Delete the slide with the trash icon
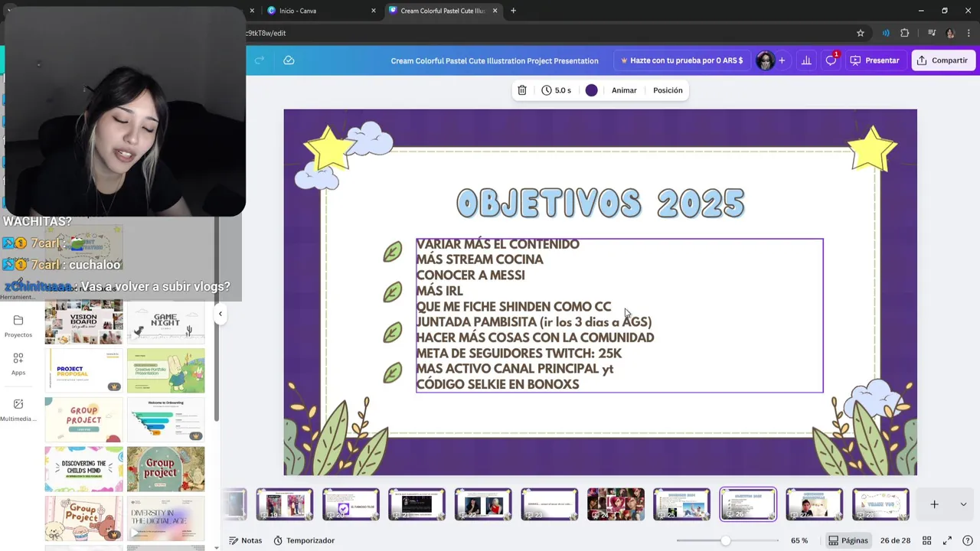The height and width of the screenshot is (551, 980). (522, 90)
